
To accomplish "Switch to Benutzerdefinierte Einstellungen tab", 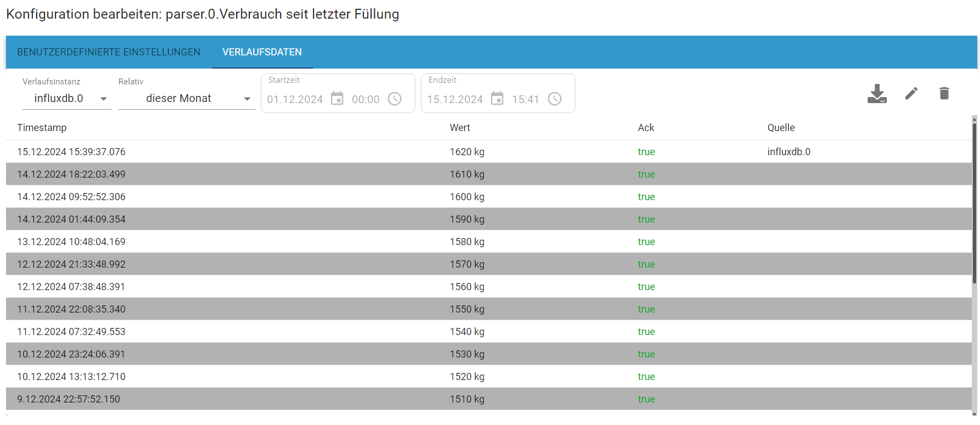I will 109,52.
